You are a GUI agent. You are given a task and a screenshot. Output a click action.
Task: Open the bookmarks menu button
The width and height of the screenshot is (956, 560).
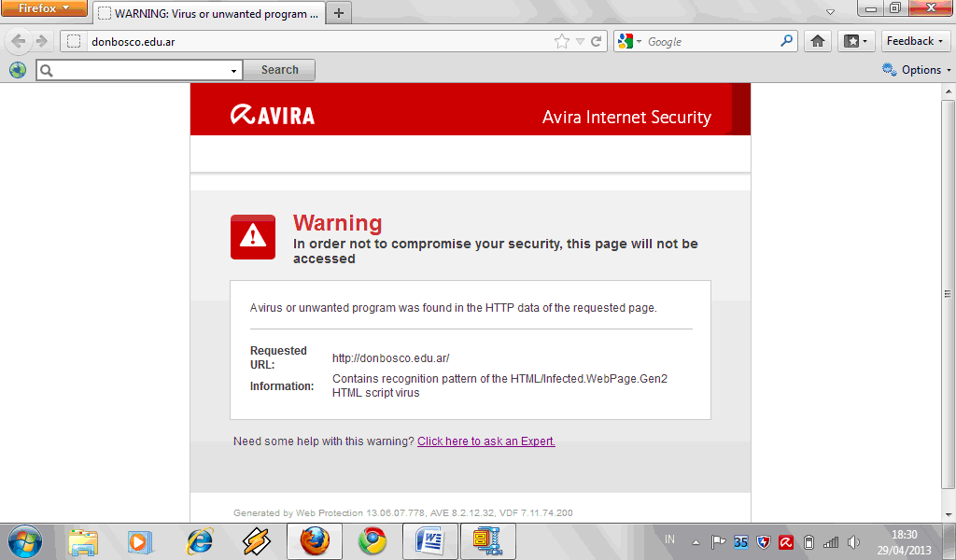(x=856, y=41)
